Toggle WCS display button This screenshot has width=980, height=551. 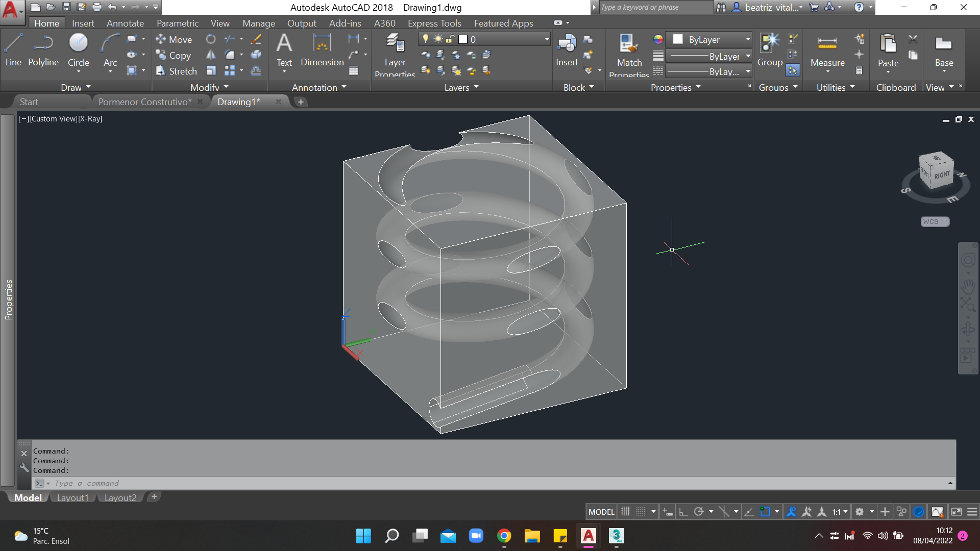pyautogui.click(x=934, y=221)
